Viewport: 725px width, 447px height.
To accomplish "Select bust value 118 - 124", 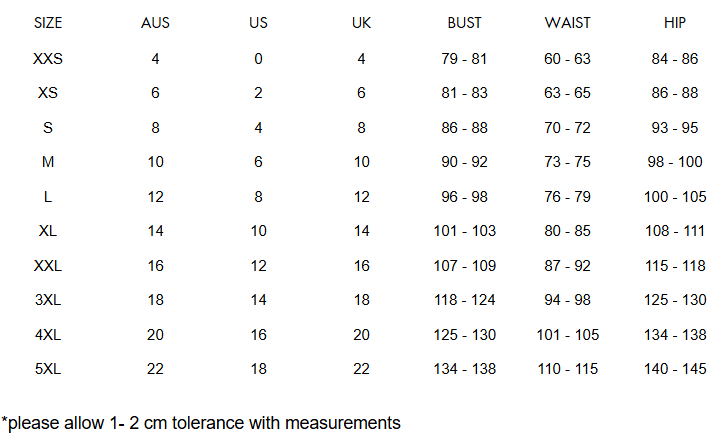I will coord(464,300).
